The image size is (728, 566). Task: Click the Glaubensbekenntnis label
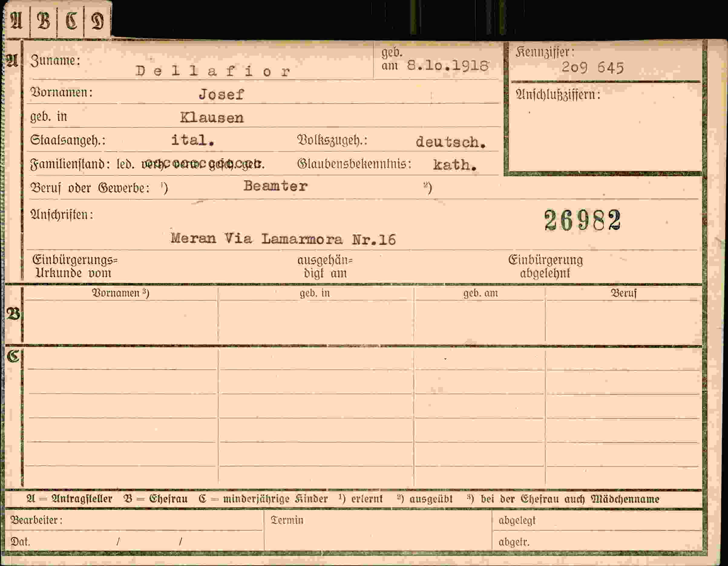click(354, 164)
